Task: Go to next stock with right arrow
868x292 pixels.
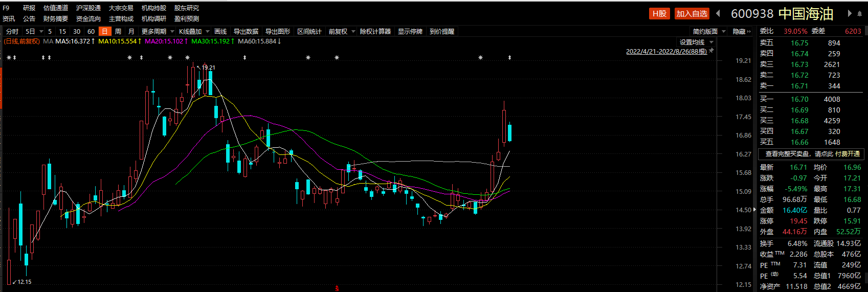Action: [x=850, y=13]
